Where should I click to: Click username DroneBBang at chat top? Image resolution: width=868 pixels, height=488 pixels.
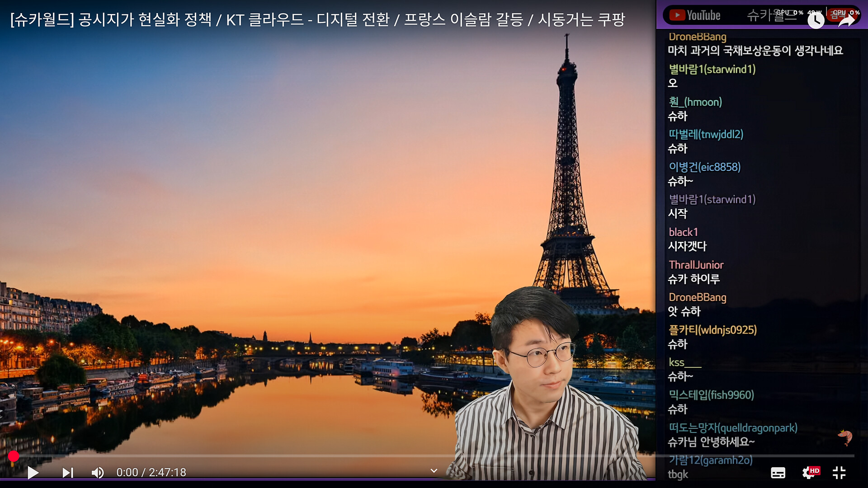click(697, 37)
